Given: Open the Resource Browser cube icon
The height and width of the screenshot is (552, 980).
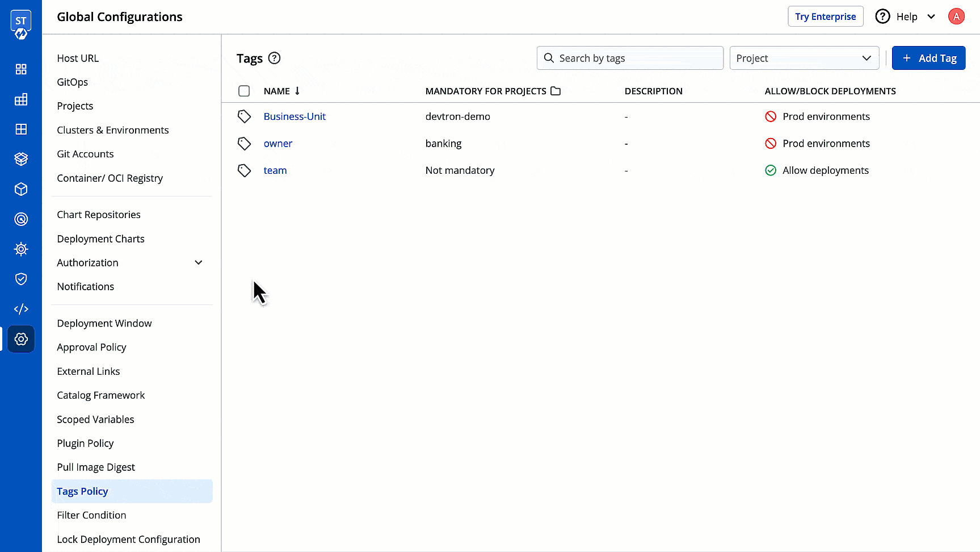Looking at the screenshot, I should click(x=21, y=189).
